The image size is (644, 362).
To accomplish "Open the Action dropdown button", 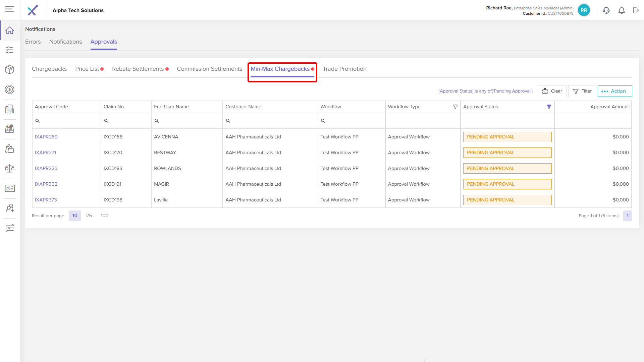I will (x=614, y=91).
